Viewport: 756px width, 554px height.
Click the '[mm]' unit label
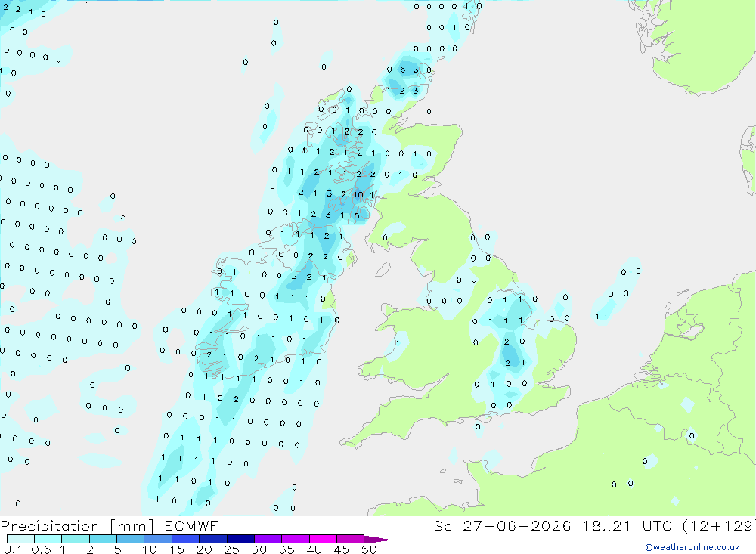132,526
